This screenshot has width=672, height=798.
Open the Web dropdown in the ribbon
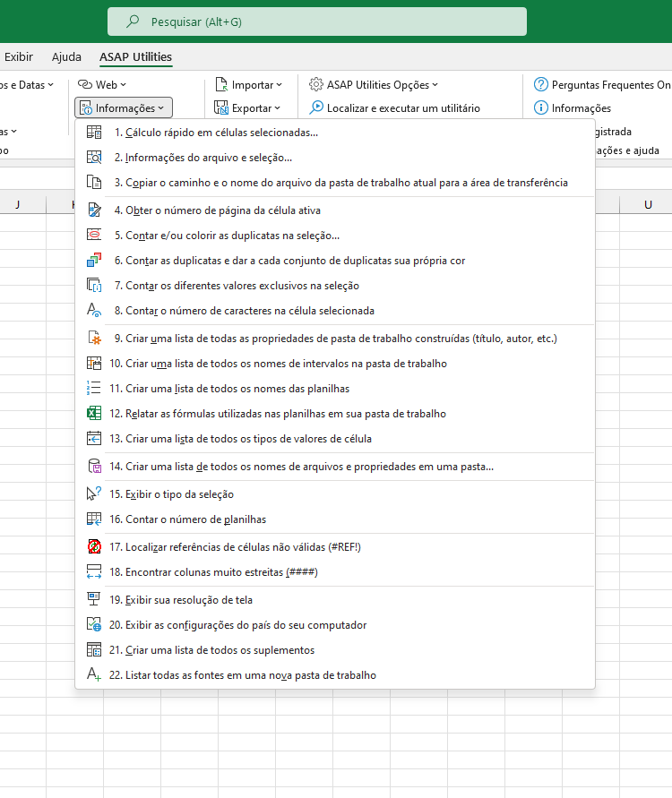[x=102, y=84]
